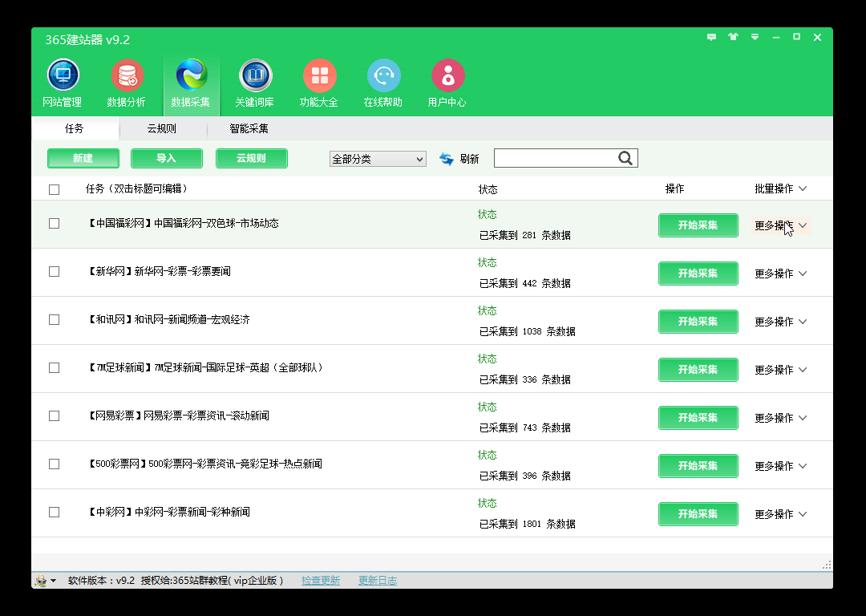Click the 导入 import button

click(167, 159)
